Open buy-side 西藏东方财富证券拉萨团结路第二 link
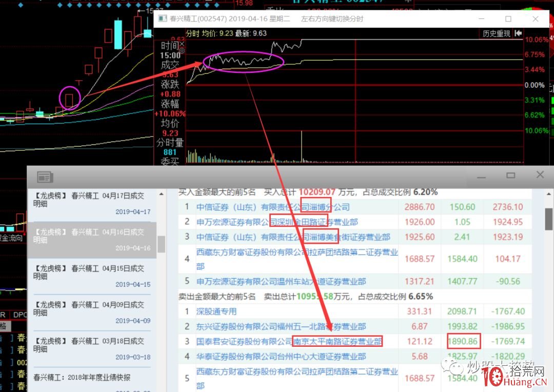 click(x=297, y=259)
